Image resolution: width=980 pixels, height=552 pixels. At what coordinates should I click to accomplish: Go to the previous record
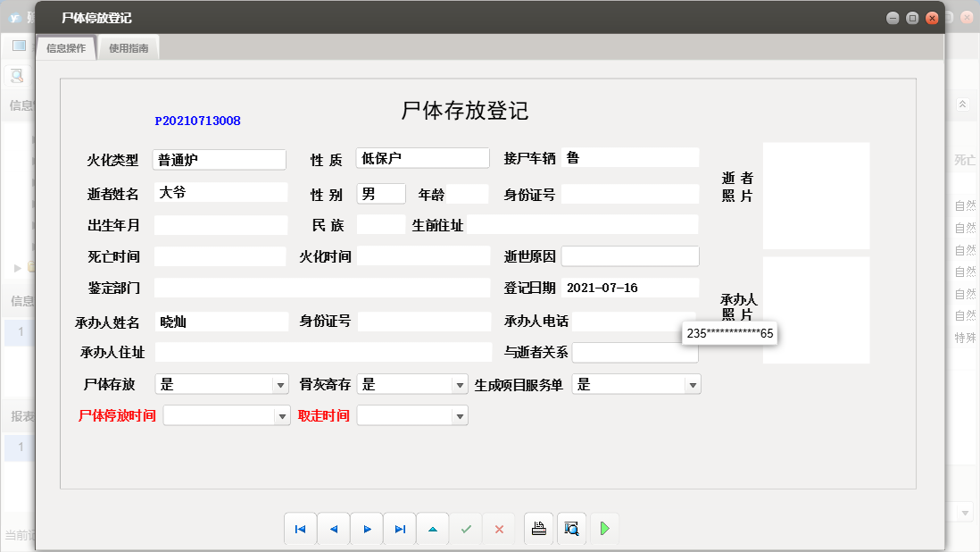[x=334, y=529]
